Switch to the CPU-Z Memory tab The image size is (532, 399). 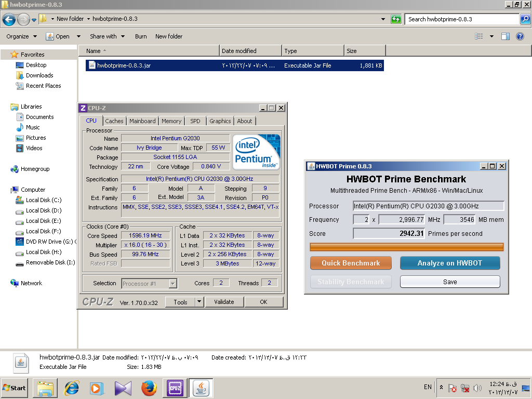click(171, 121)
